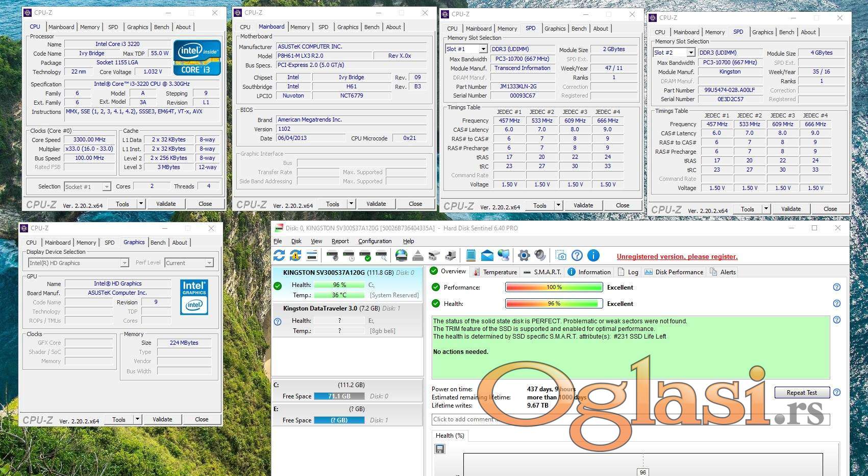Switch to the S.M.A.R.T. tab
868x476 pixels.
(542, 272)
